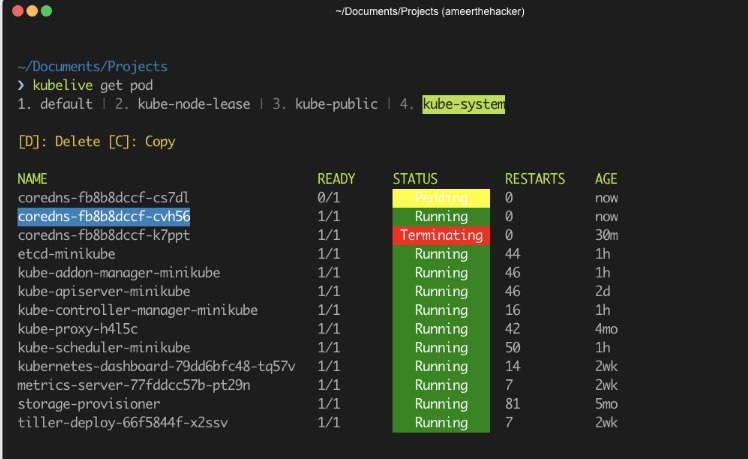
Task: Select the kube-controller-manager-minikube pod
Action: pos(137,310)
